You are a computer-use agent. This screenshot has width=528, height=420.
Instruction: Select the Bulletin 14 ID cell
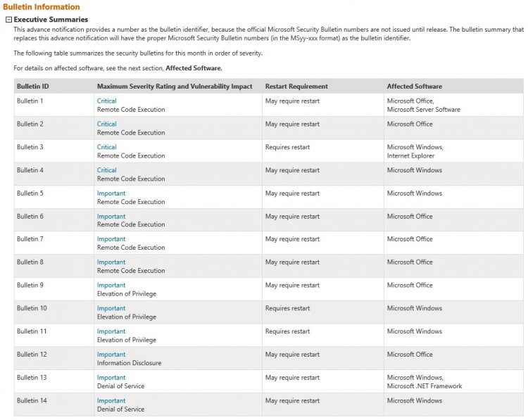[54, 405]
